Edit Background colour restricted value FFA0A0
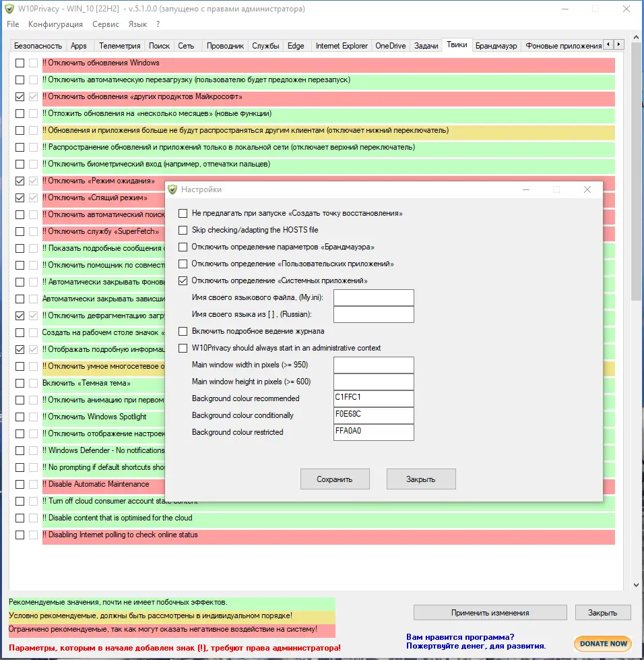 (x=373, y=432)
